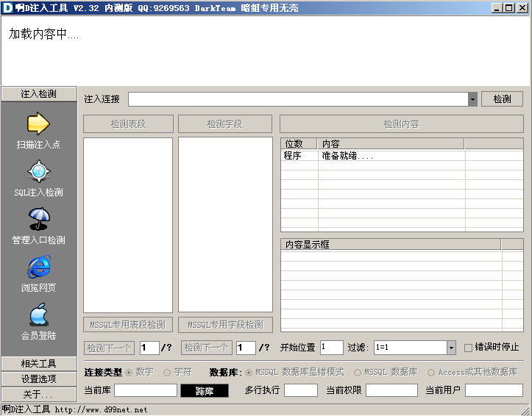The height and width of the screenshot is (416, 532).
Task: Click the MSSQL专用字段检测 button
Action: (225, 325)
